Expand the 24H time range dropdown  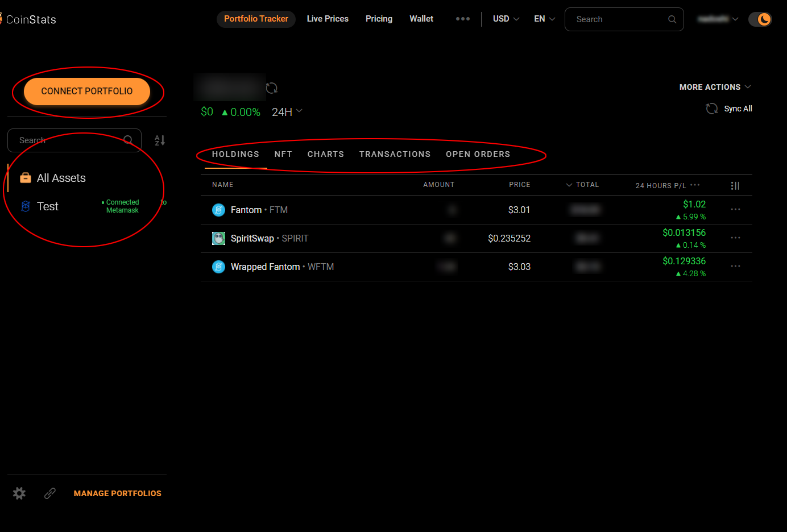pos(287,112)
